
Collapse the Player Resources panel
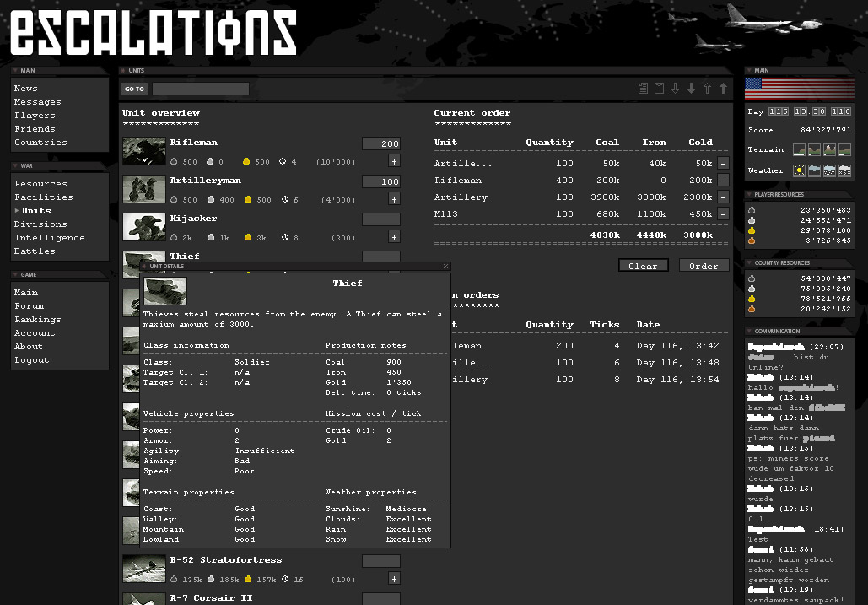point(749,194)
